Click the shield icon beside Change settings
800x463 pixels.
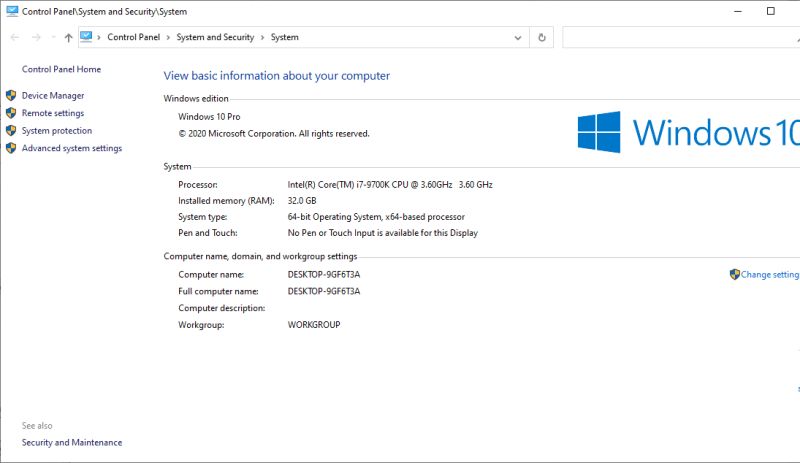click(735, 275)
